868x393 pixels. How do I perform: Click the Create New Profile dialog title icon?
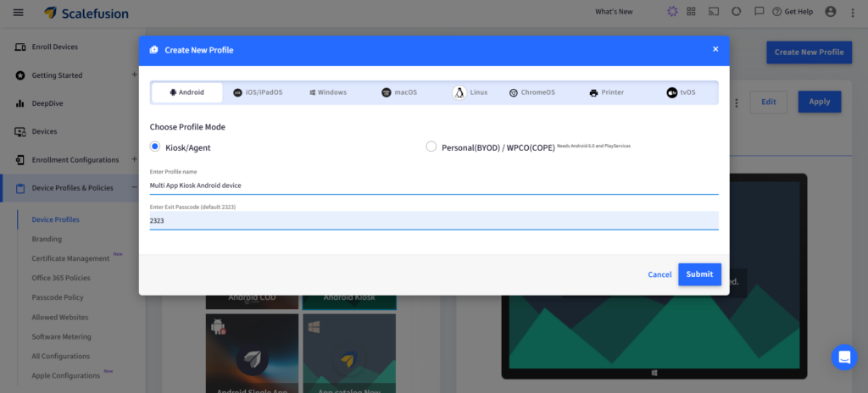(x=154, y=50)
